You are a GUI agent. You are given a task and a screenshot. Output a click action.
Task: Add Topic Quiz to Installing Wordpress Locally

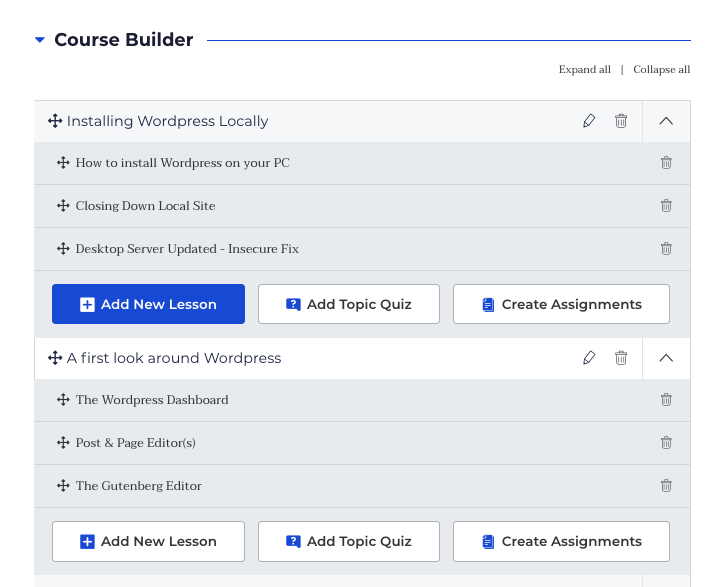coord(349,304)
